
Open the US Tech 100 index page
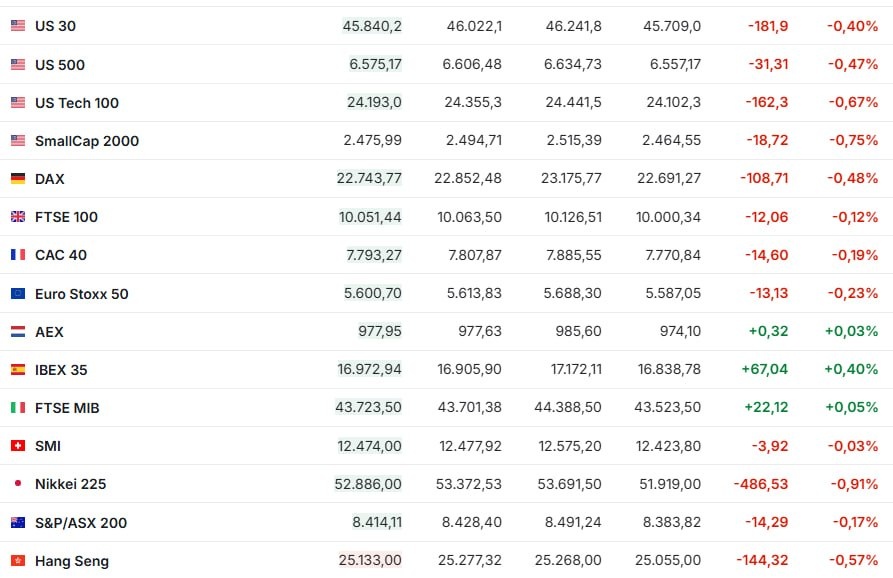(77, 103)
